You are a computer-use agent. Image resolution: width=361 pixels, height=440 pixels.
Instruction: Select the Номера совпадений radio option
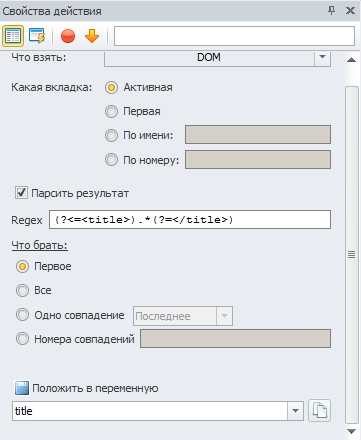tap(22, 339)
